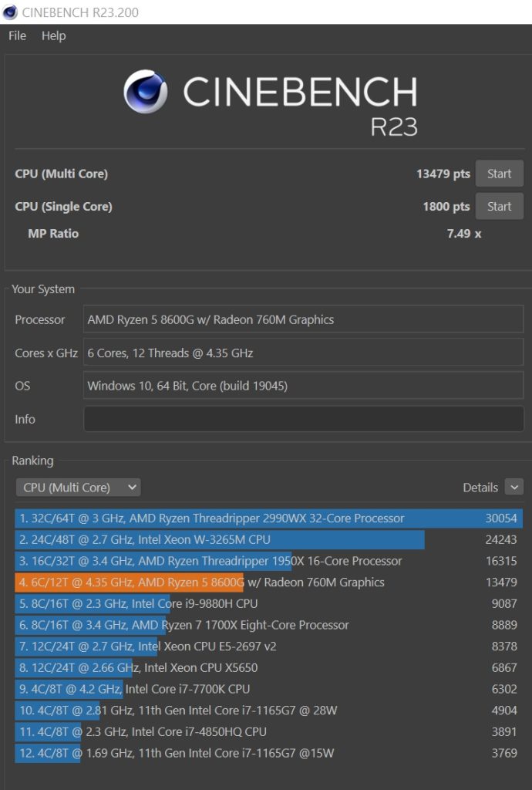Select the Core i9-9880H ranking row
The image size is (532, 790).
tap(269, 603)
